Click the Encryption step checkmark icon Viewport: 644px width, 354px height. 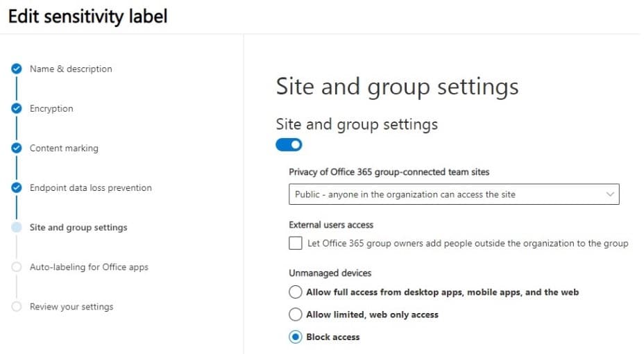click(17, 108)
